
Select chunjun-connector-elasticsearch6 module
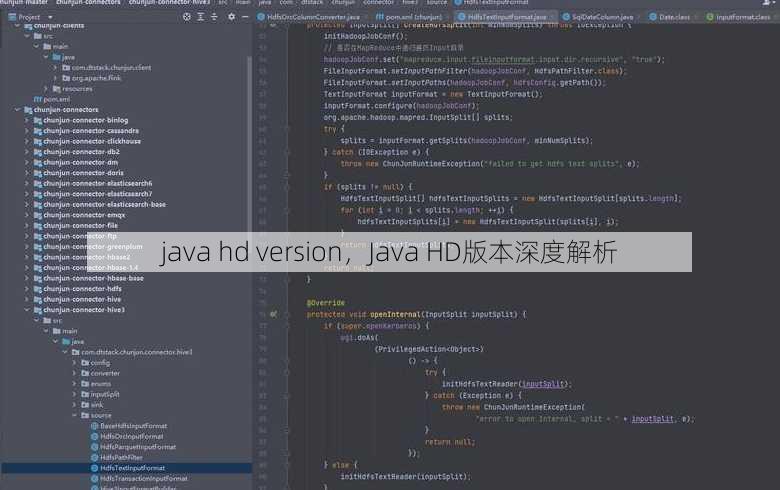(98, 184)
